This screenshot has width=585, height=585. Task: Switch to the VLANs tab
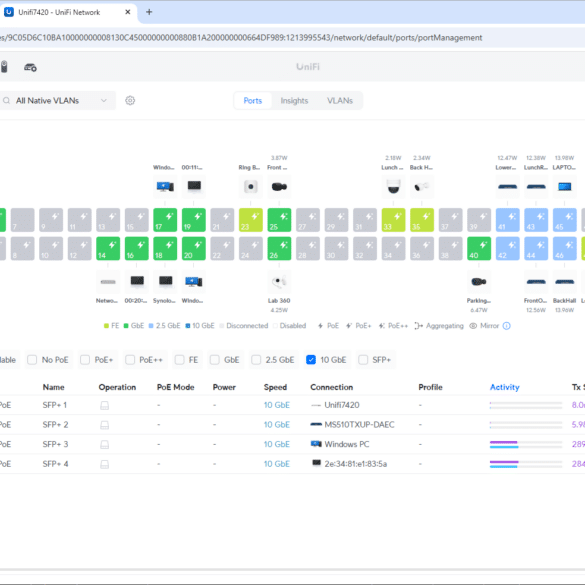[340, 100]
